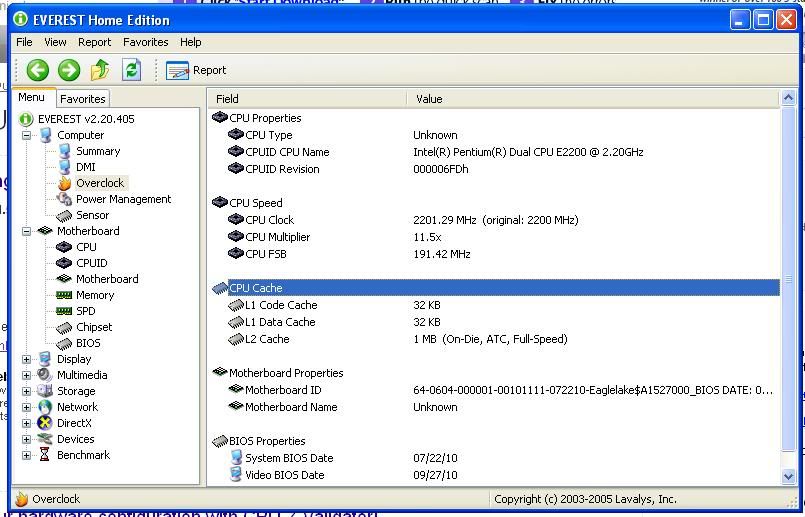Select the Motherboard ID row
Viewport: 805px width, 517px height.
coord(495,390)
